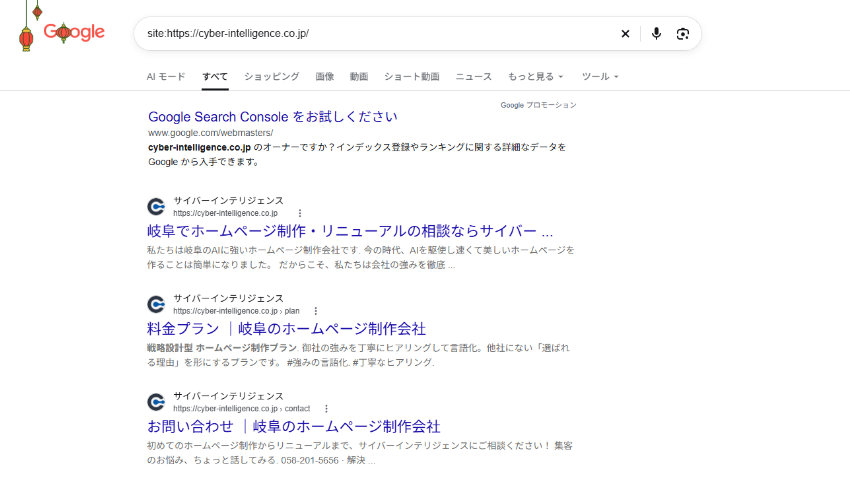Screen dimensions: 850x480
Task: Open the three-dot menu for the plan result
Action: click(x=315, y=311)
